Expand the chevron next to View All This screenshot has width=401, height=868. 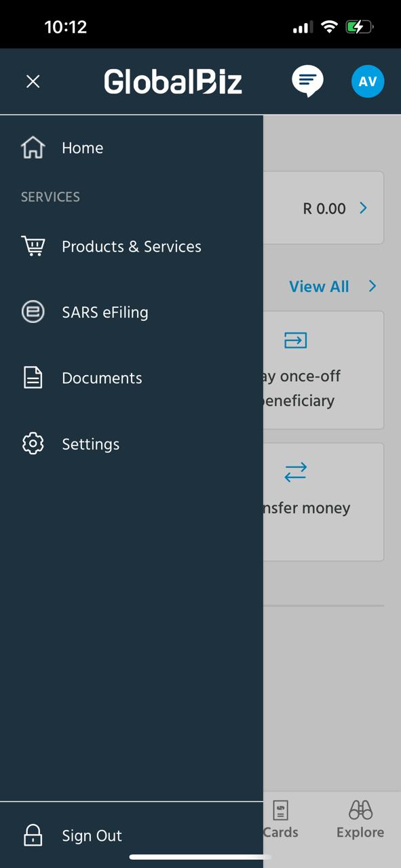point(372,286)
